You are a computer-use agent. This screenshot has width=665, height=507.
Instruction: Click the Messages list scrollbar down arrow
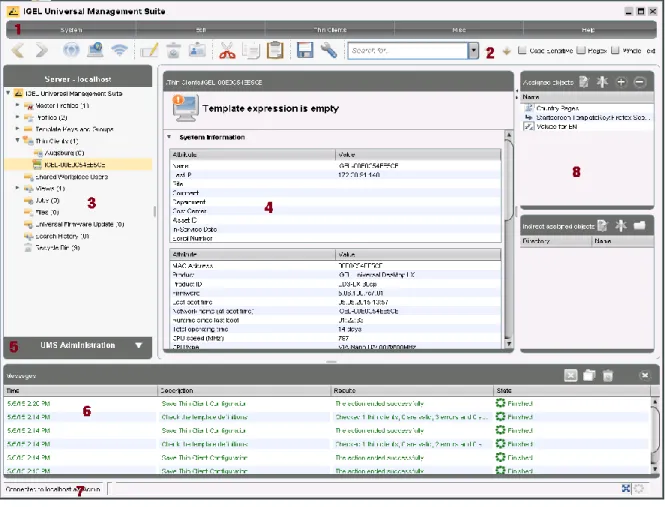[x=655, y=469]
